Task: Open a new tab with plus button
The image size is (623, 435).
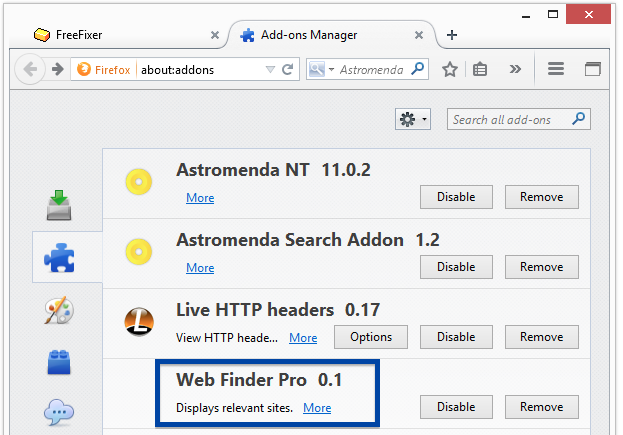Action: click(451, 35)
